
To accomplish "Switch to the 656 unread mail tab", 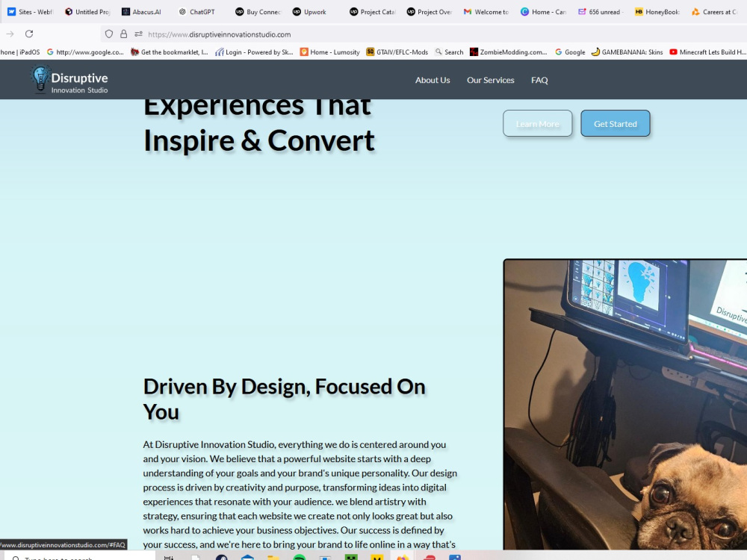I will click(601, 12).
